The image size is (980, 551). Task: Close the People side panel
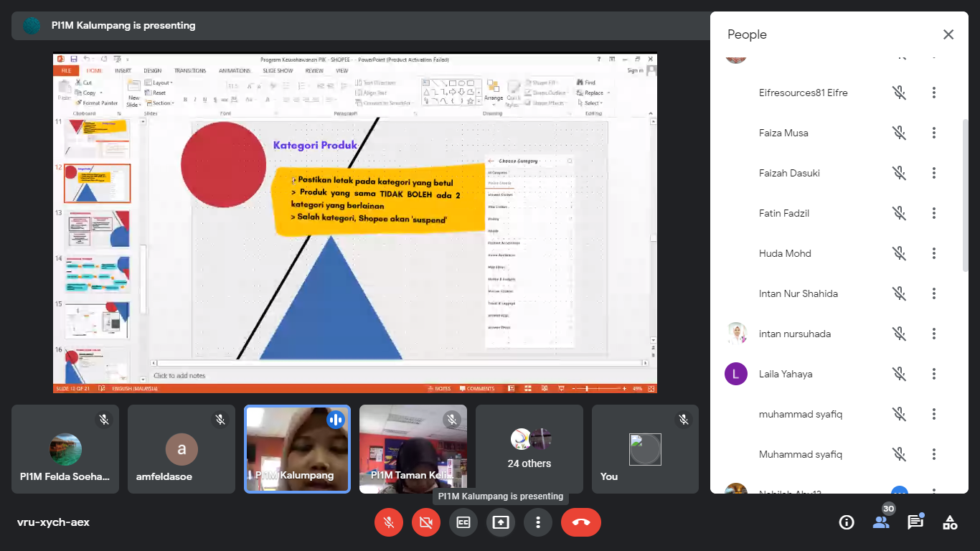948,34
